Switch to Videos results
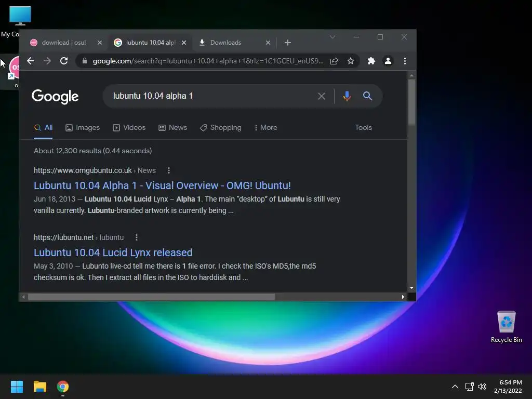The image size is (532, 399). (x=129, y=128)
